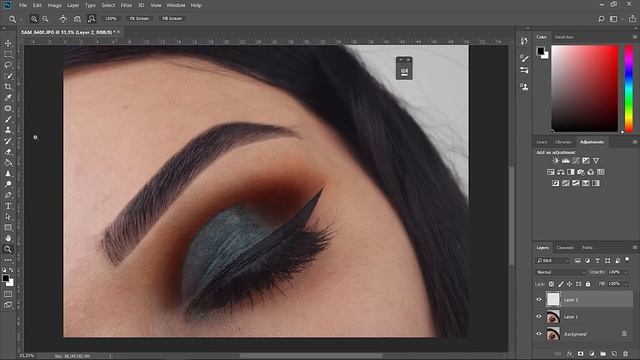
Task: Open the Window menu
Action: click(x=176, y=5)
